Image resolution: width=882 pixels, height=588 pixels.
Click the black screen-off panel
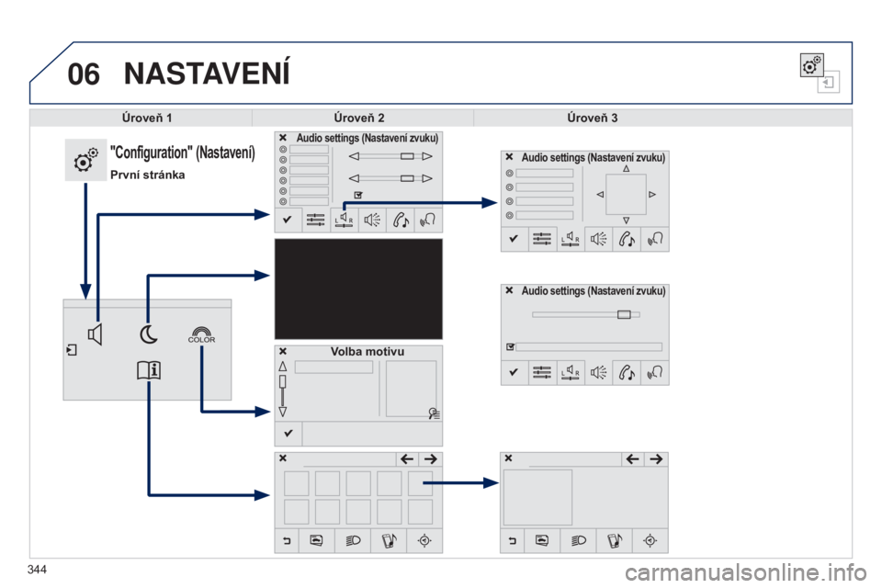[x=358, y=288]
